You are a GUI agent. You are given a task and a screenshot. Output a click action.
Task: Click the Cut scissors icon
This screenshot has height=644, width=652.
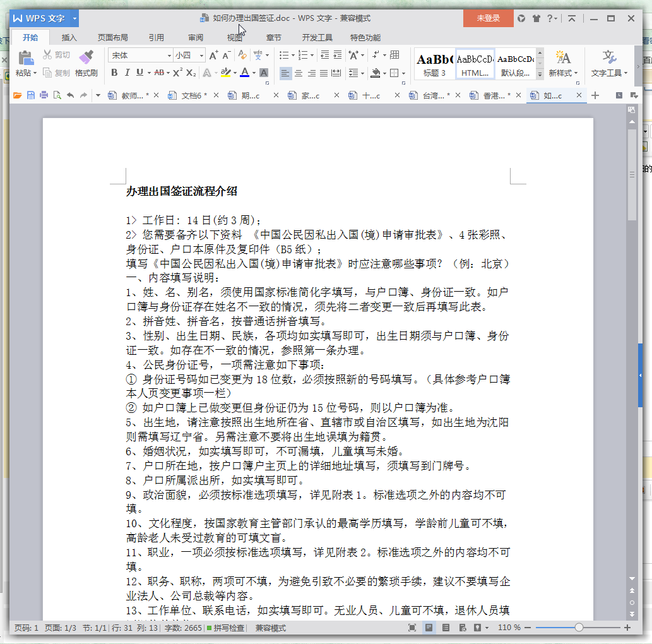point(47,55)
